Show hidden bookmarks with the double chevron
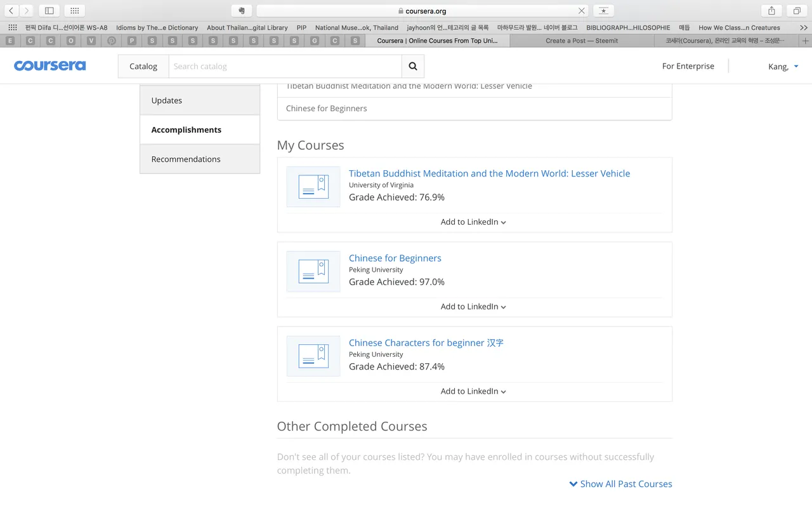Viewport: 812px width, 508px height. coord(804,27)
